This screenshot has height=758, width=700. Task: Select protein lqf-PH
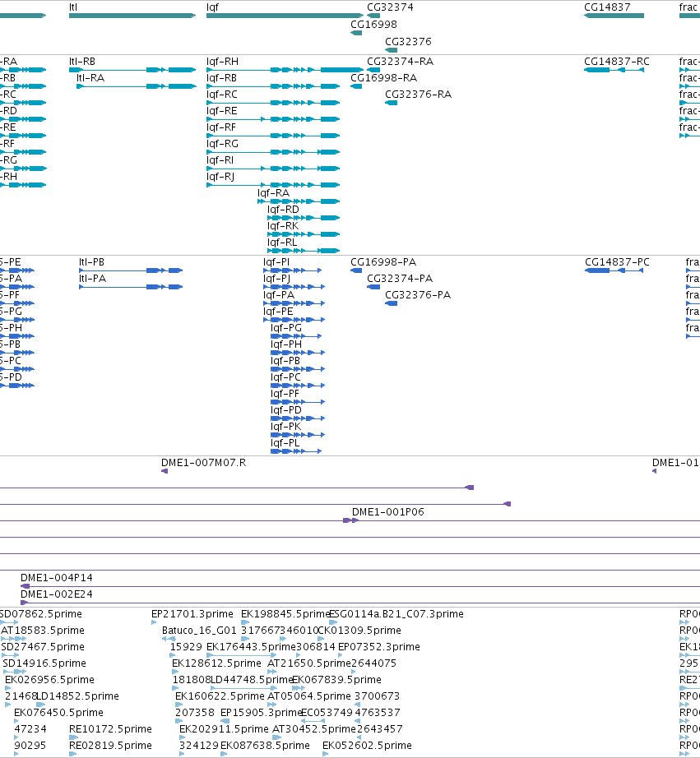298,353
